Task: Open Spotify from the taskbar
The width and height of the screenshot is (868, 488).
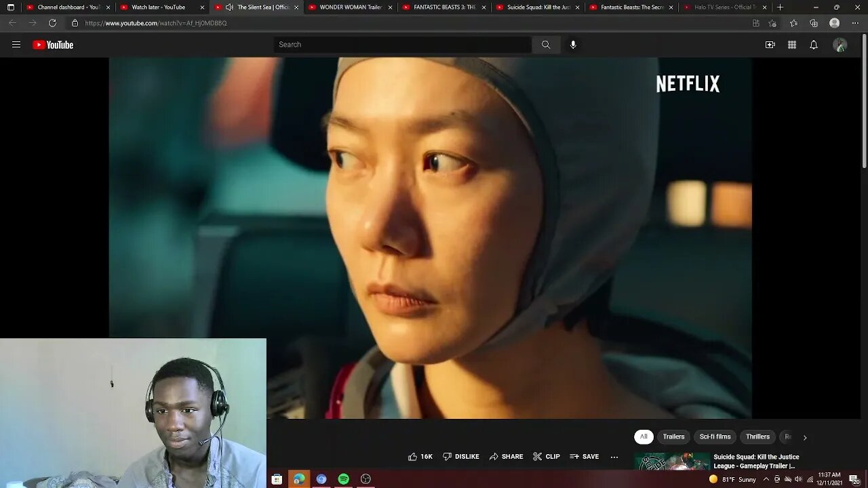Action: 344,479
